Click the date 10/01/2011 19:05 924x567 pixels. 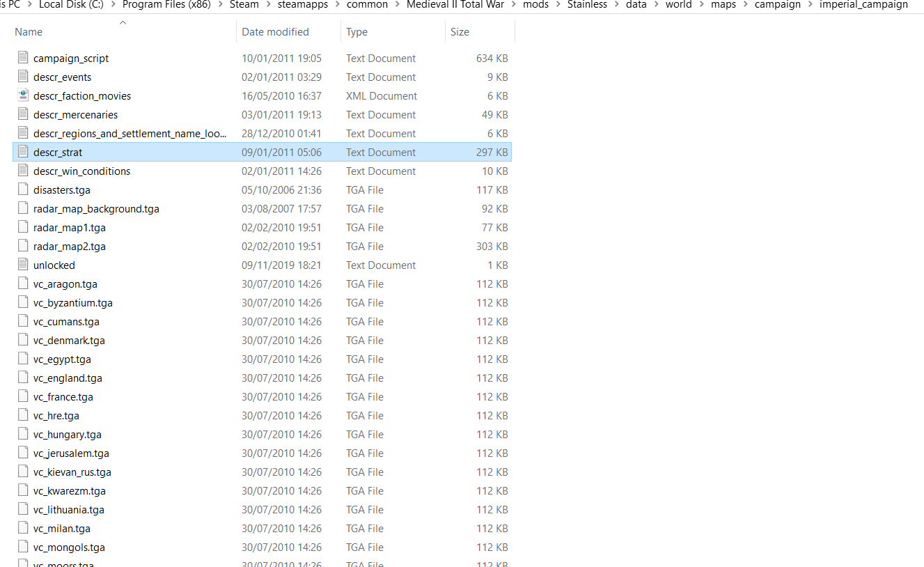tap(281, 58)
